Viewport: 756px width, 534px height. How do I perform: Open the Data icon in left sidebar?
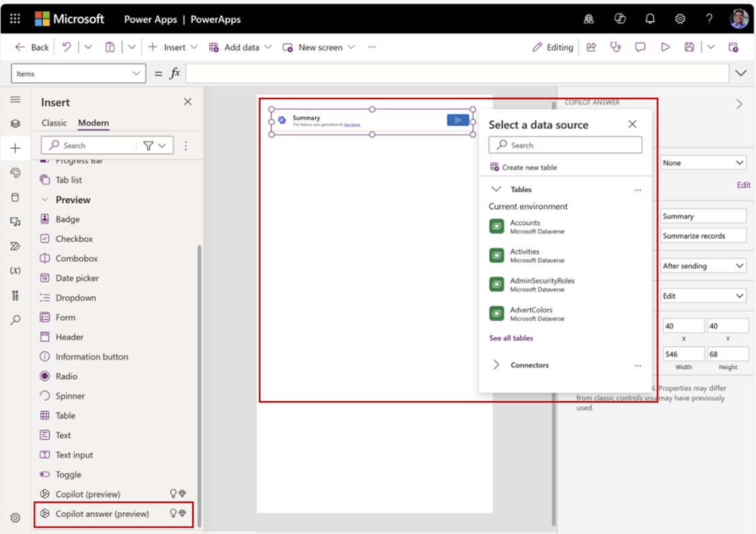click(15, 198)
